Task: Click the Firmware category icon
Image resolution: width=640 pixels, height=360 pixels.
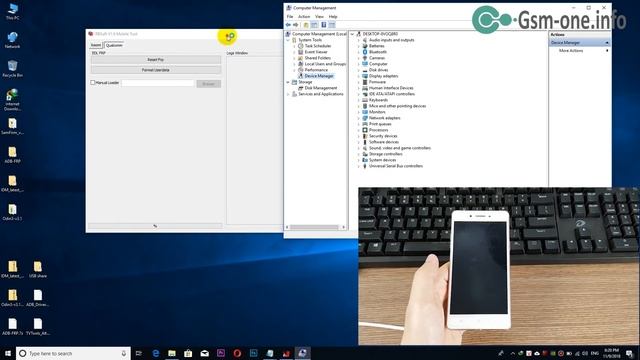Action: tap(365, 82)
